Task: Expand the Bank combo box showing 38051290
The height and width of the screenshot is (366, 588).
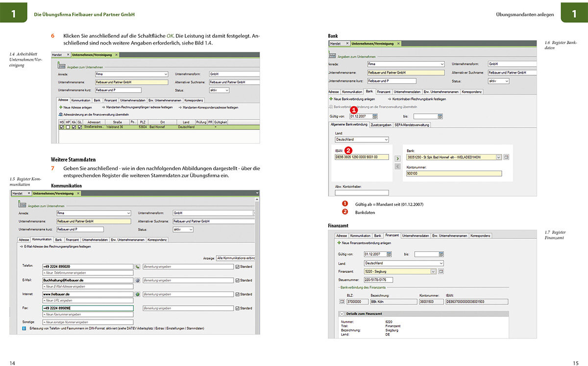Action: click(499, 157)
